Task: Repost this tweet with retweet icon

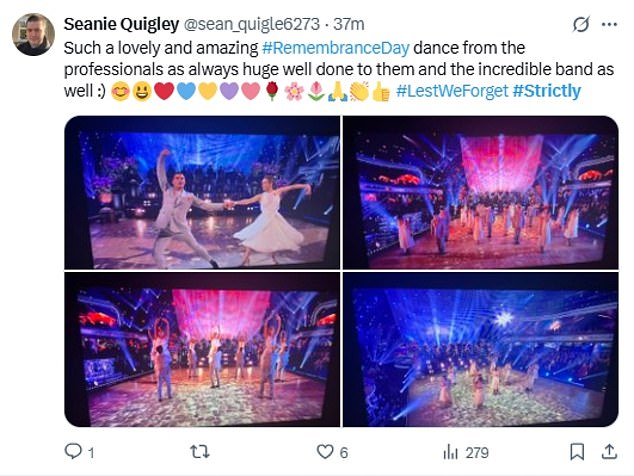Action: [200, 452]
